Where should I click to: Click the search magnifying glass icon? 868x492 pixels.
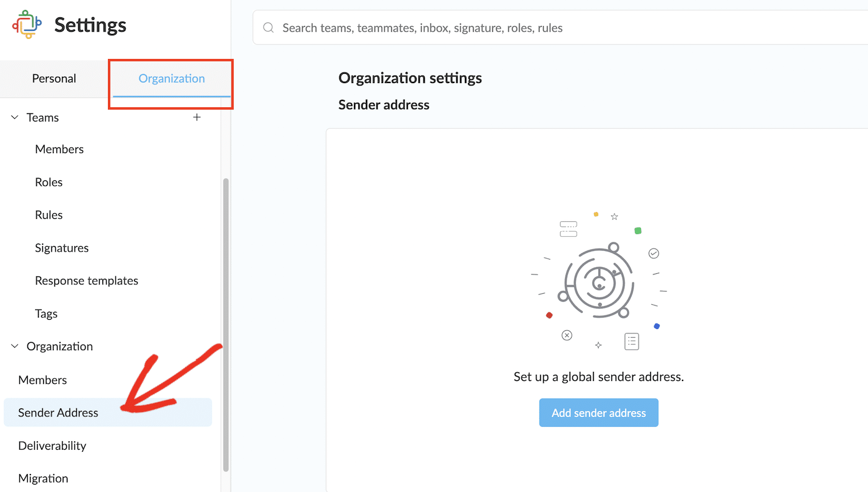(x=268, y=27)
